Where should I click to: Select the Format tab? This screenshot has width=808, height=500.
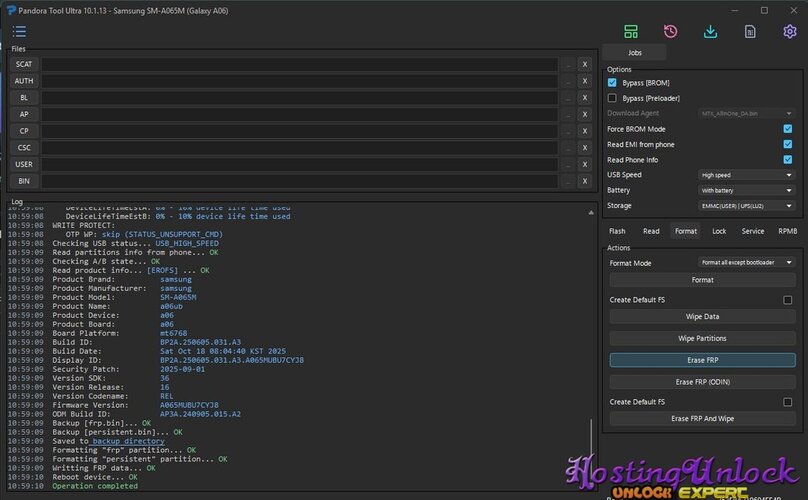coord(686,231)
